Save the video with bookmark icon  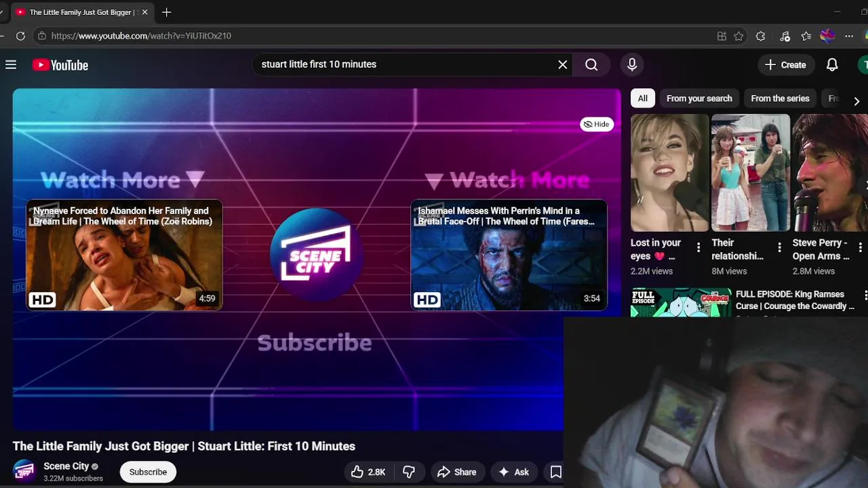(x=555, y=472)
